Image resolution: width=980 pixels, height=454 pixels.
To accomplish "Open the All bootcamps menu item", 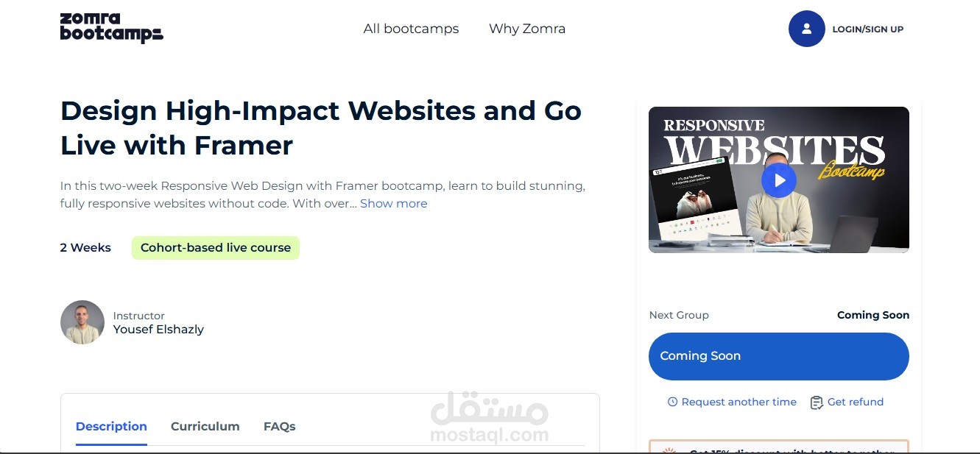I will point(411,29).
